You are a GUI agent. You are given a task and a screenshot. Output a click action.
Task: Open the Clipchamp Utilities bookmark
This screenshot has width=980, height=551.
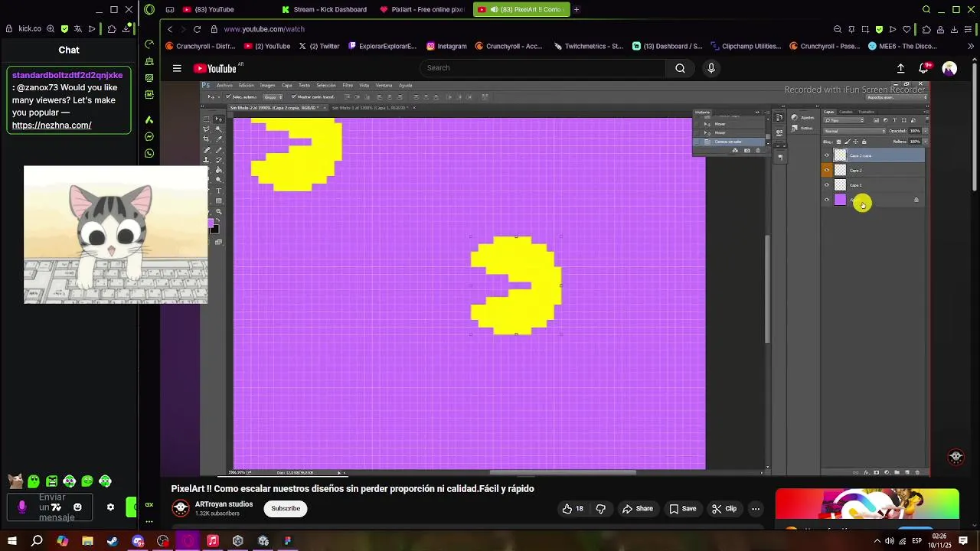[746, 46]
